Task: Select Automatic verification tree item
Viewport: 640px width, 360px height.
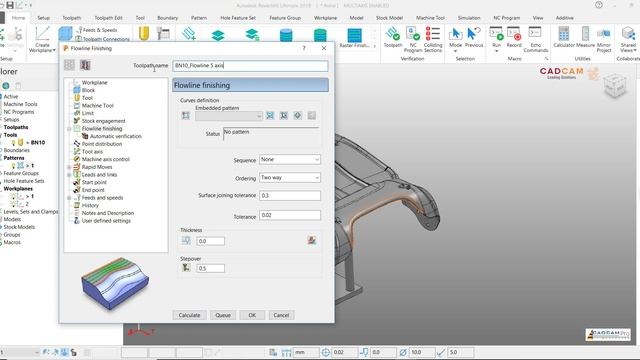Action: tap(116, 136)
